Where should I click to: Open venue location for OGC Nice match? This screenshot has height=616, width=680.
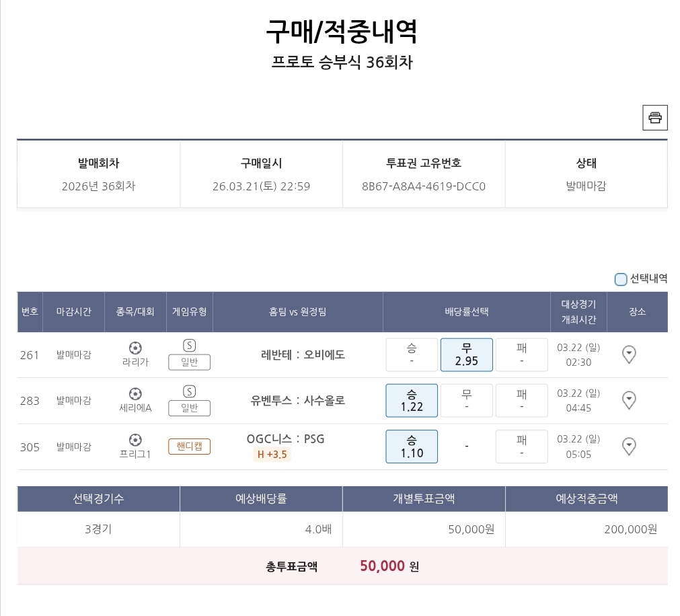point(629,446)
